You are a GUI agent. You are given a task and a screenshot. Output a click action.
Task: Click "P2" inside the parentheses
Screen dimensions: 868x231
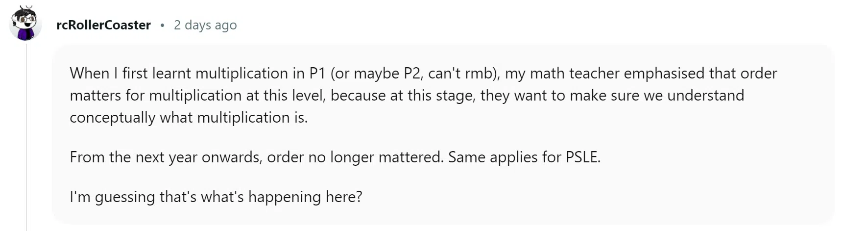click(412, 73)
